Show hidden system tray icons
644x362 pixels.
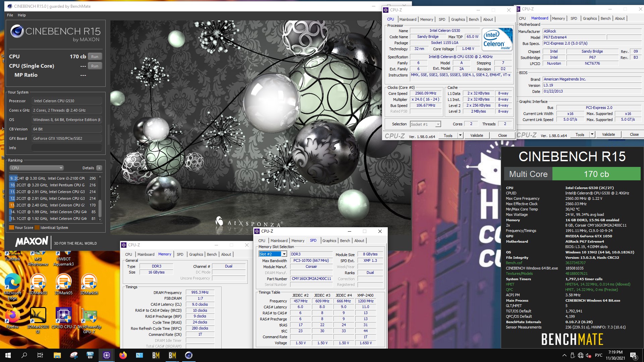pyautogui.click(x=564, y=355)
